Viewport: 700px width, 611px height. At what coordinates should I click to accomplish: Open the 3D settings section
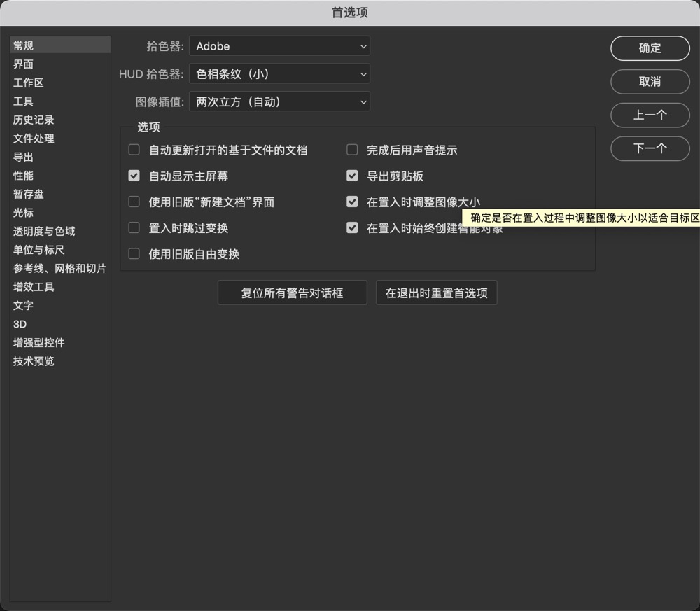click(x=20, y=323)
